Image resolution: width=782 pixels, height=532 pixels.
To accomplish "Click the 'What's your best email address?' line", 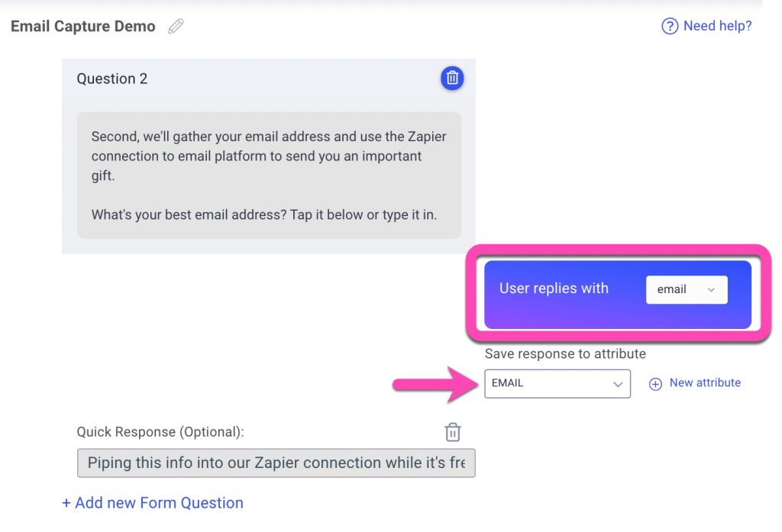I will point(189,215).
